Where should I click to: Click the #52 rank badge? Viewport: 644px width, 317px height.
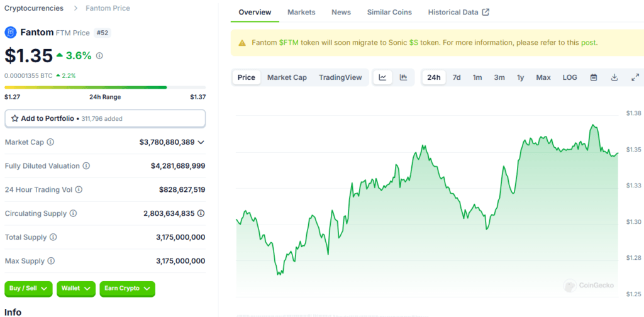coord(103,33)
